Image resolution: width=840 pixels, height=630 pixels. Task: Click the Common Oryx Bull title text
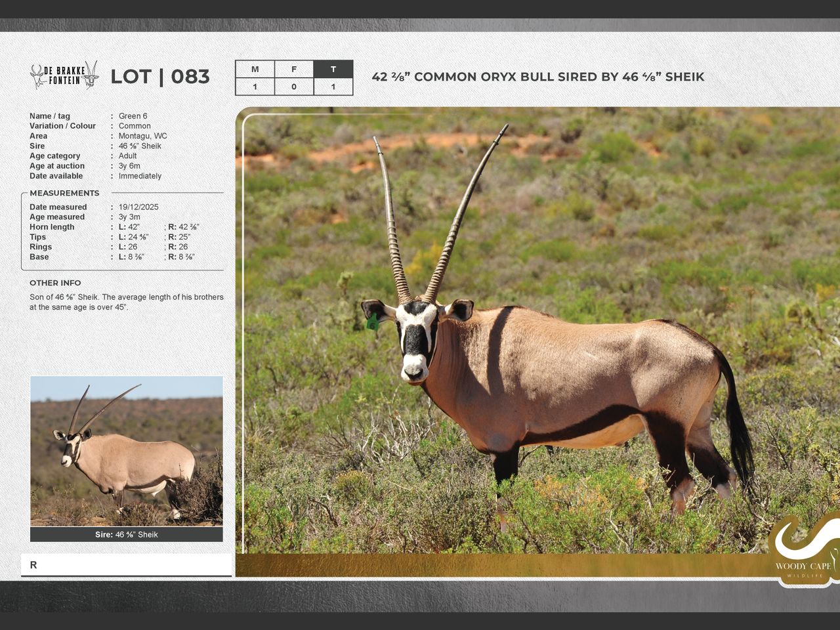537,77
